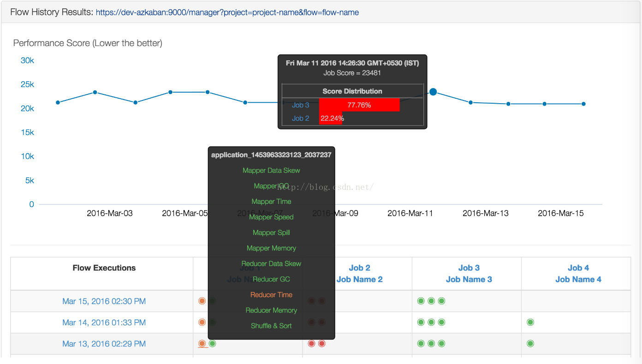Click orange Job 1 status dot, Mar 13 row
Screen dimensions: 642x364
click(202, 343)
